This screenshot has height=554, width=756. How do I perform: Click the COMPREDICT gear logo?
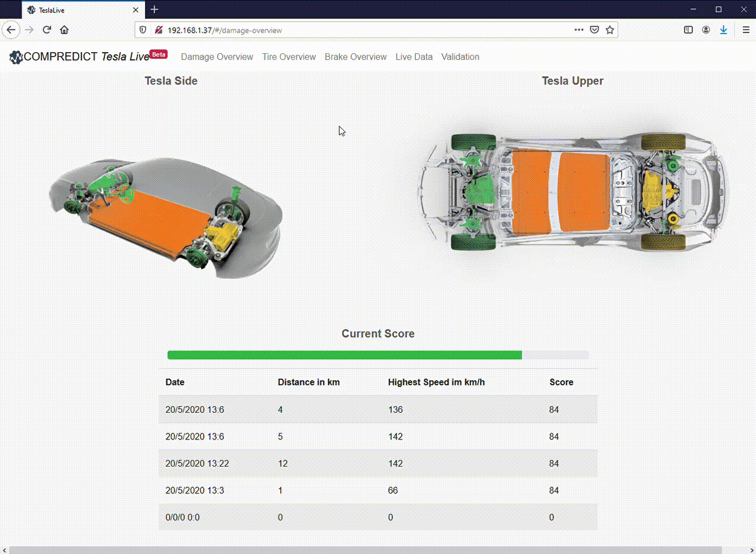click(15, 57)
